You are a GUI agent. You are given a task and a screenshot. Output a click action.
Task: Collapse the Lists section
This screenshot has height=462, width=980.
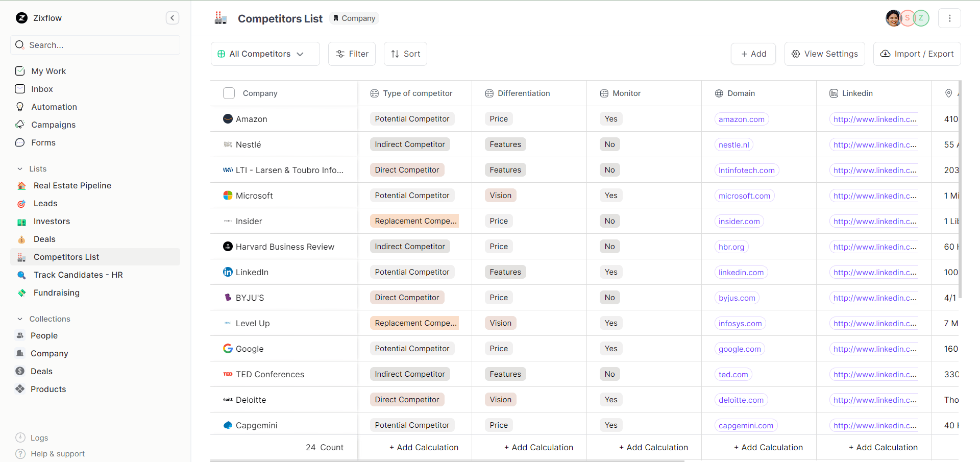pos(20,168)
